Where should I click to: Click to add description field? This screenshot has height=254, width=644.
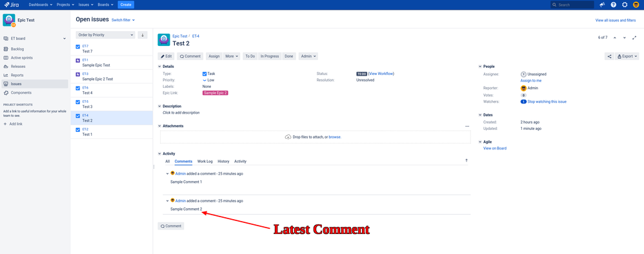tap(181, 112)
